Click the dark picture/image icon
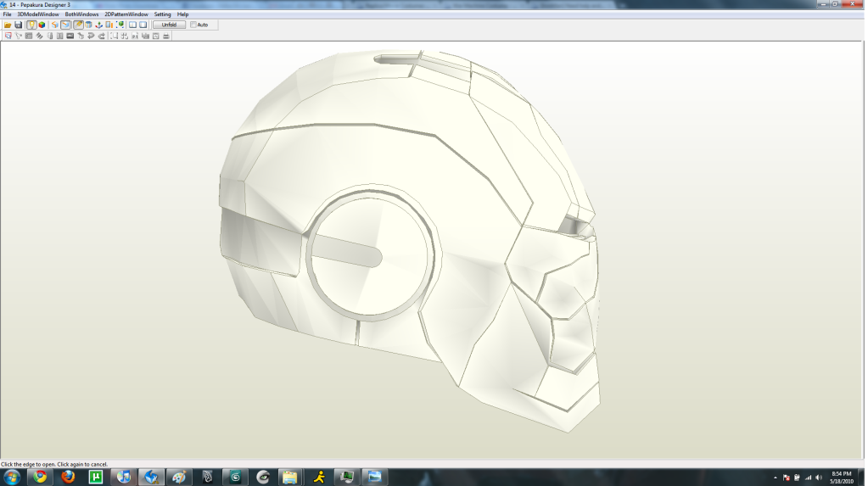This screenshot has height=486, width=868. coord(70,36)
